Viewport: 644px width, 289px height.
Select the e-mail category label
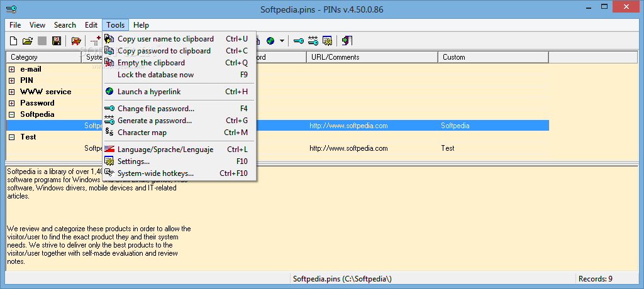pos(31,69)
